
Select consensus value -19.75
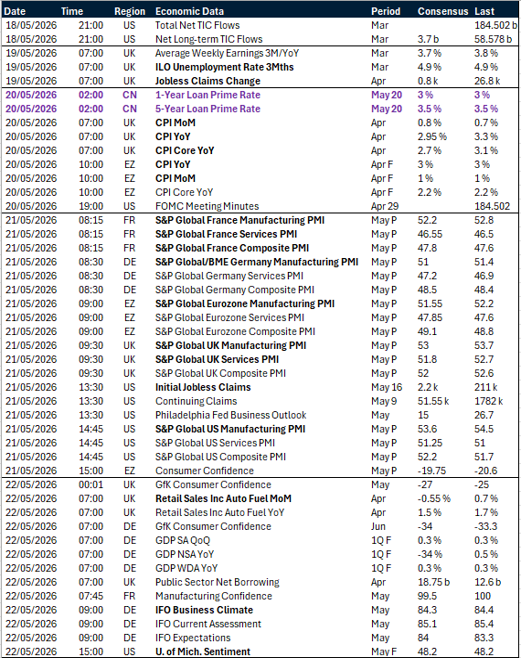(432, 470)
